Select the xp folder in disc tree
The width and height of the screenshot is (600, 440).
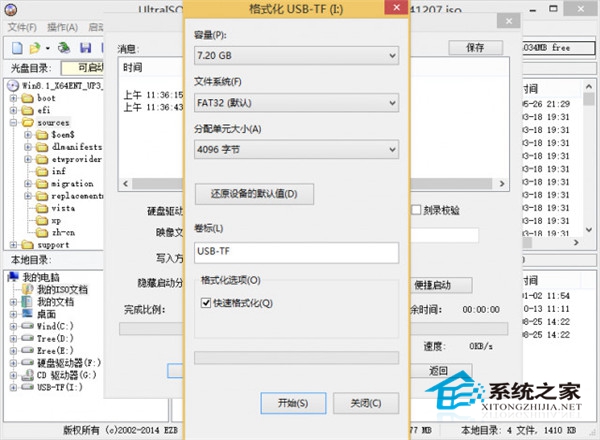[56, 220]
